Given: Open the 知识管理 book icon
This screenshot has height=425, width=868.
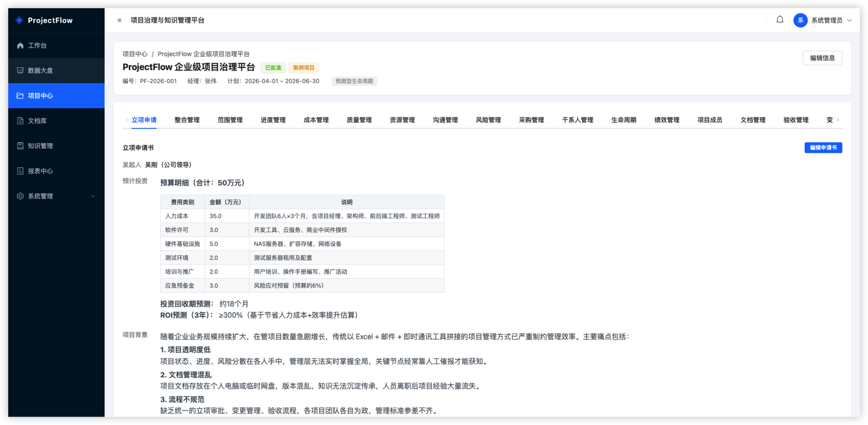Looking at the screenshot, I should [20, 146].
